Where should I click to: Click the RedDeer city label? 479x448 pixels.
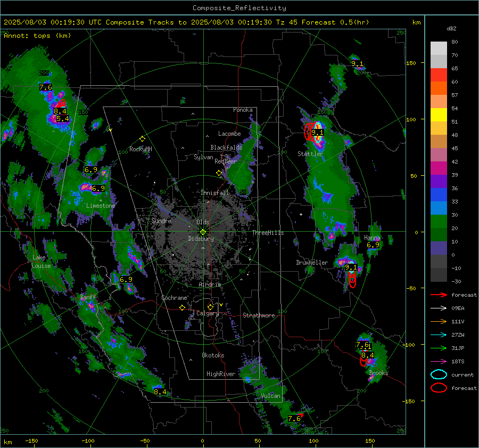point(226,161)
